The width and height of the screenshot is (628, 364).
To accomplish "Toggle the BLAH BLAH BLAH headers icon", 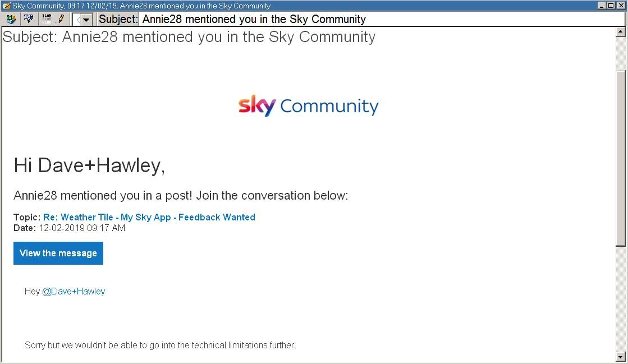I will tap(47, 19).
